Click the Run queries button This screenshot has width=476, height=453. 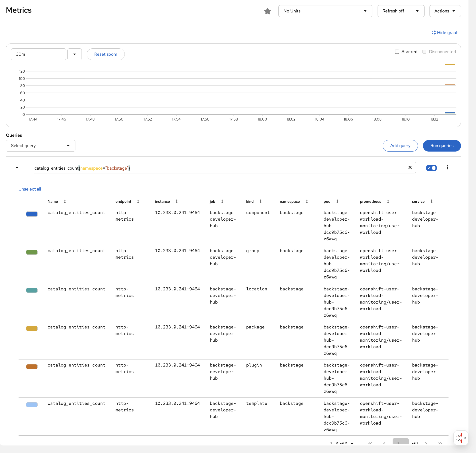pos(442,146)
